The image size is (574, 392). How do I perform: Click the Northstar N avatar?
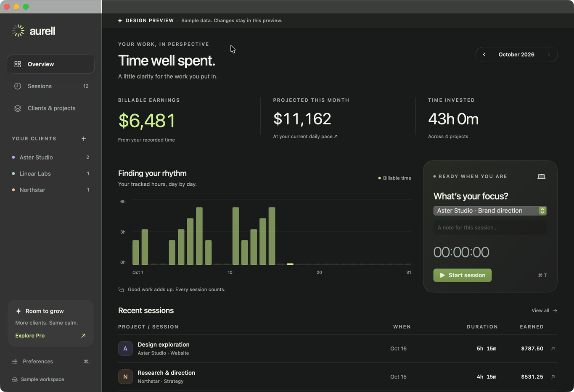point(125,377)
